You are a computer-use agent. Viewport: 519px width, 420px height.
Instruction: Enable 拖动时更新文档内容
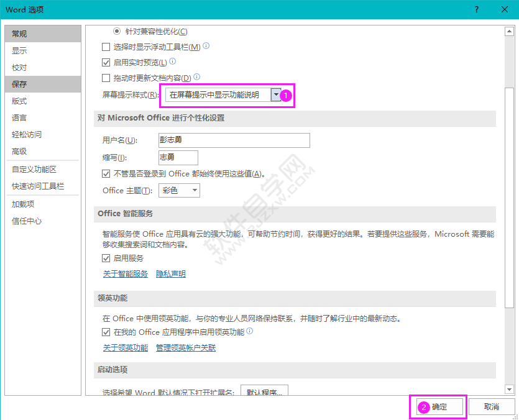107,77
